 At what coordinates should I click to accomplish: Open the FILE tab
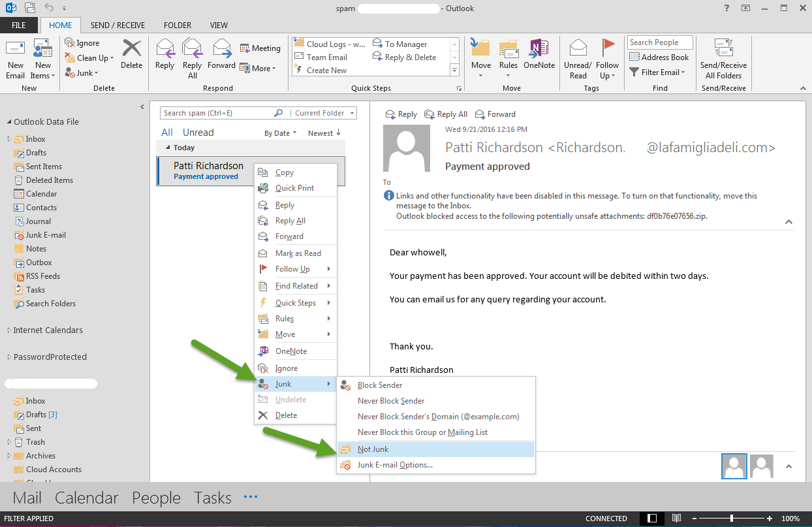[x=19, y=25]
